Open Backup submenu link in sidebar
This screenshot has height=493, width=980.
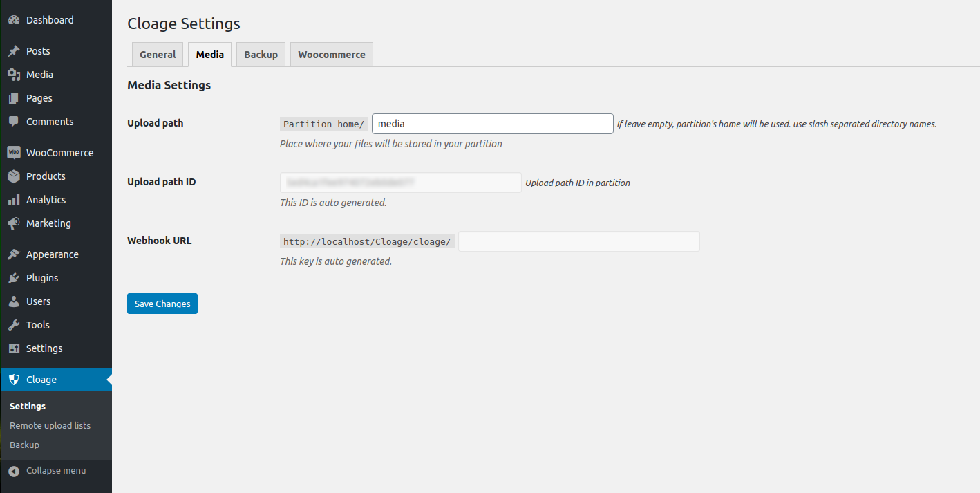point(24,445)
